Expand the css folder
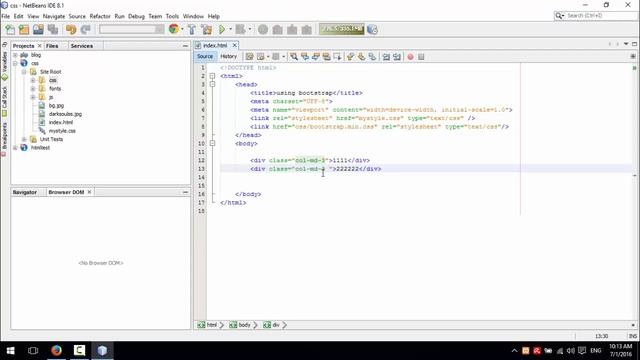640x360 pixels. coord(33,80)
